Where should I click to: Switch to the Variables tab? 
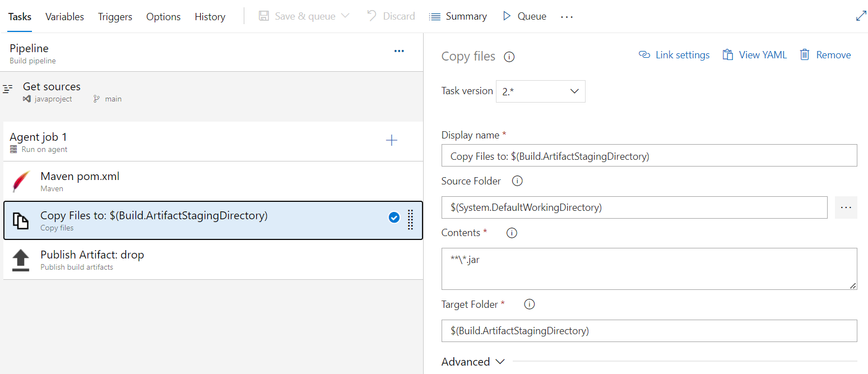[64, 16]
